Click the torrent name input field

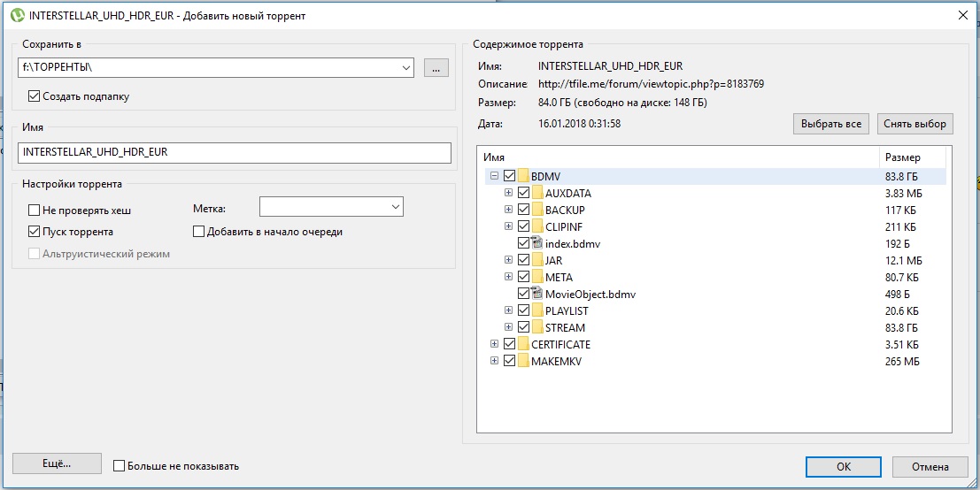coord(235,152)
